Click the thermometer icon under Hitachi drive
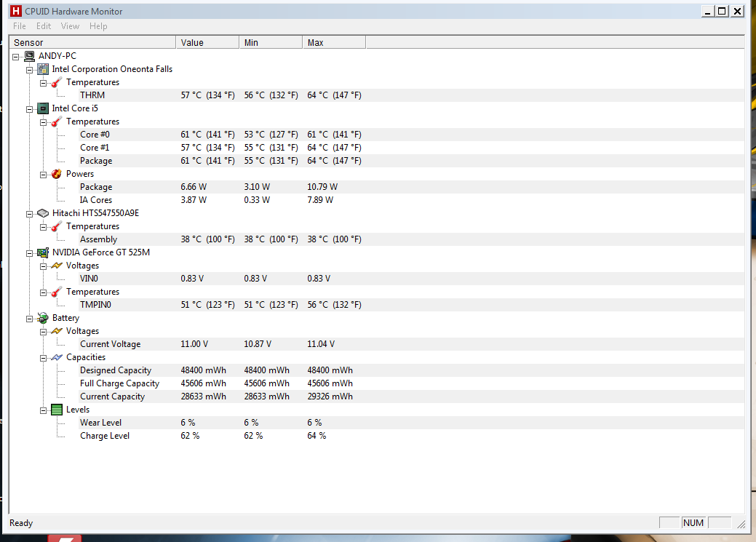This screenshot has width=756, height=542. 57,226
